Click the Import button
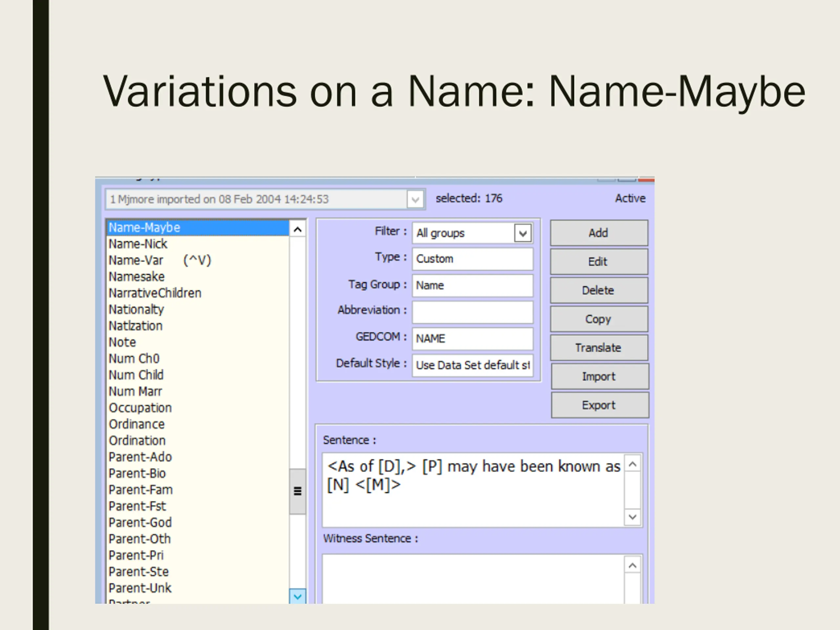The width and height of the screenshot is (840, 630). [599, 377]
